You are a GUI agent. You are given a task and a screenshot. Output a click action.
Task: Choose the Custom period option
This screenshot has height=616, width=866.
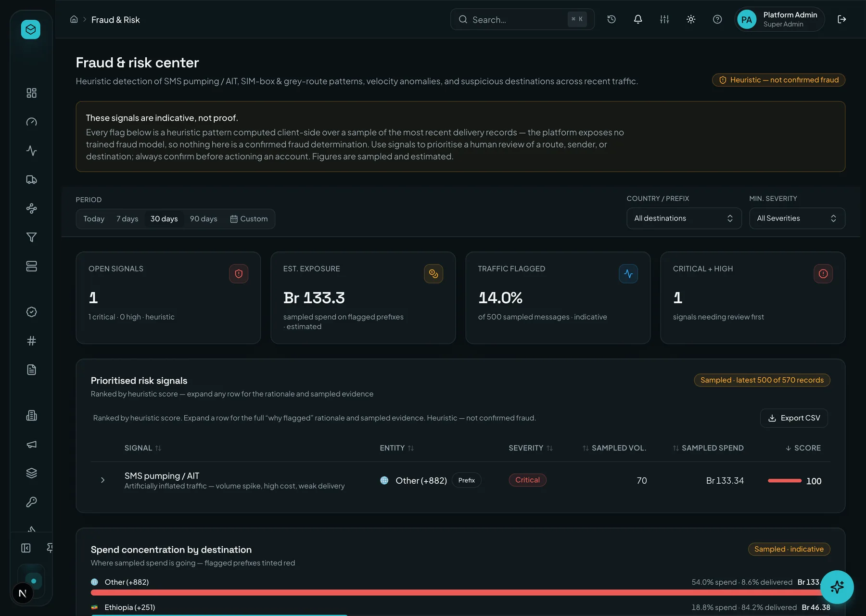coord(249,219)
